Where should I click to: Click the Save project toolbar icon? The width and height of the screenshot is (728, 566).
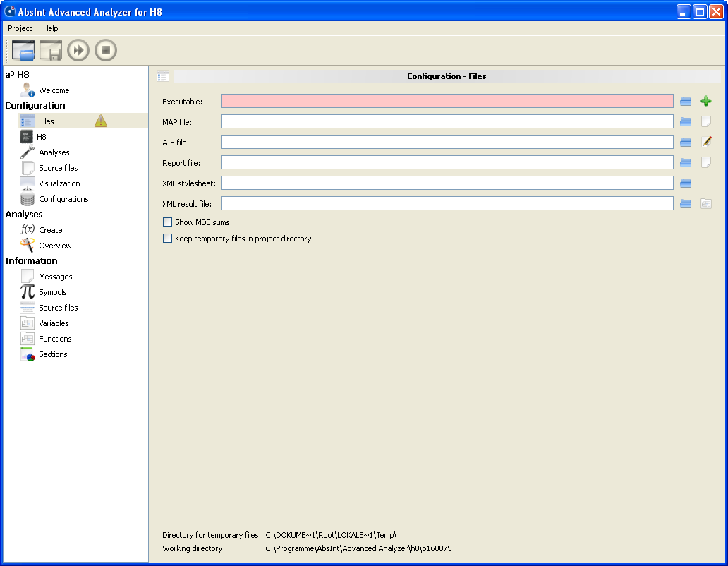tap(51, 50)
